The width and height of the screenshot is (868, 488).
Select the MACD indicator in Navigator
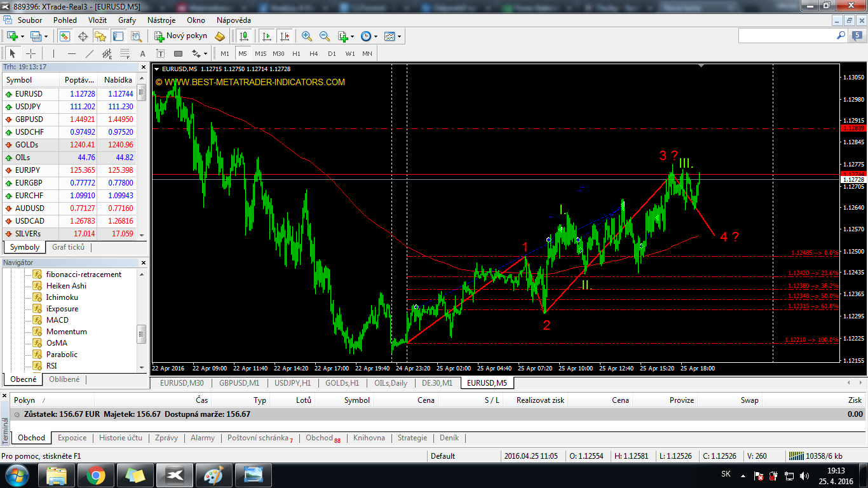(x=57, y=320)
